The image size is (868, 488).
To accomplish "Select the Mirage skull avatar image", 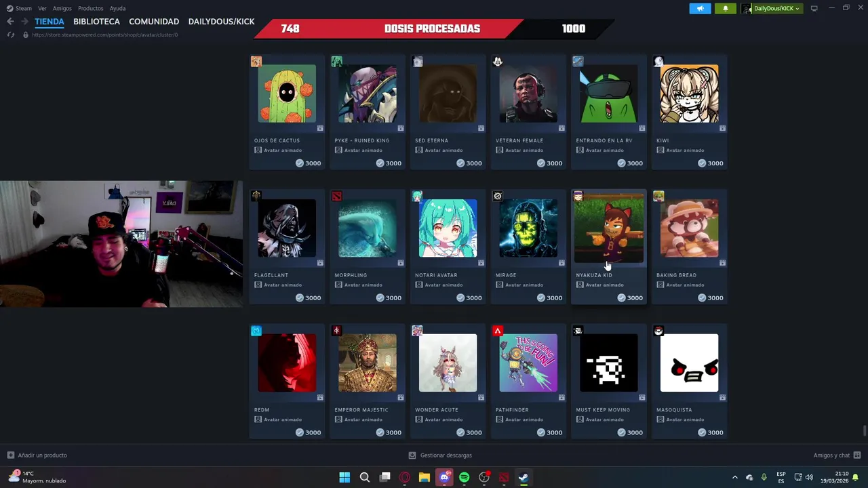I will click(x=528, y=228).
